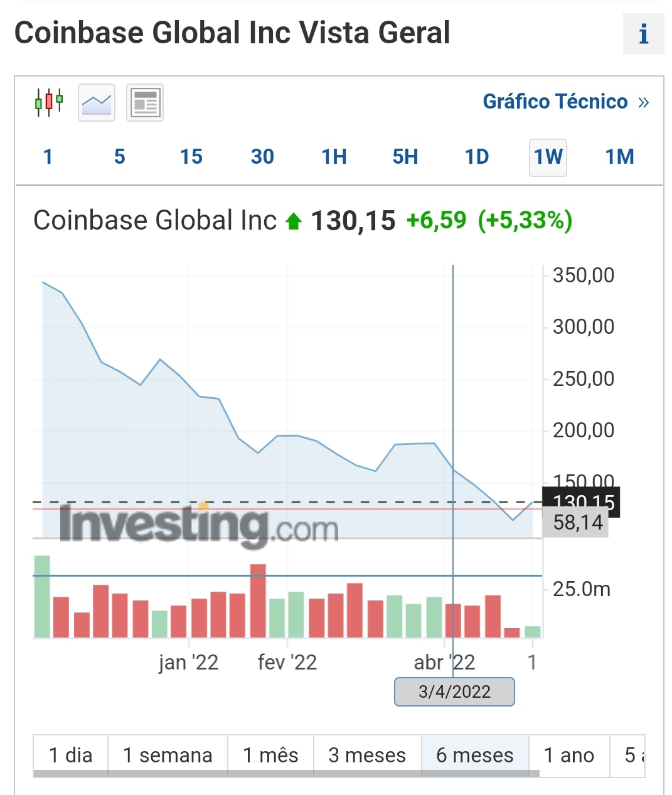Show the 1 semana range
Screen dimensions: 672x795
(x=168, y=755)
